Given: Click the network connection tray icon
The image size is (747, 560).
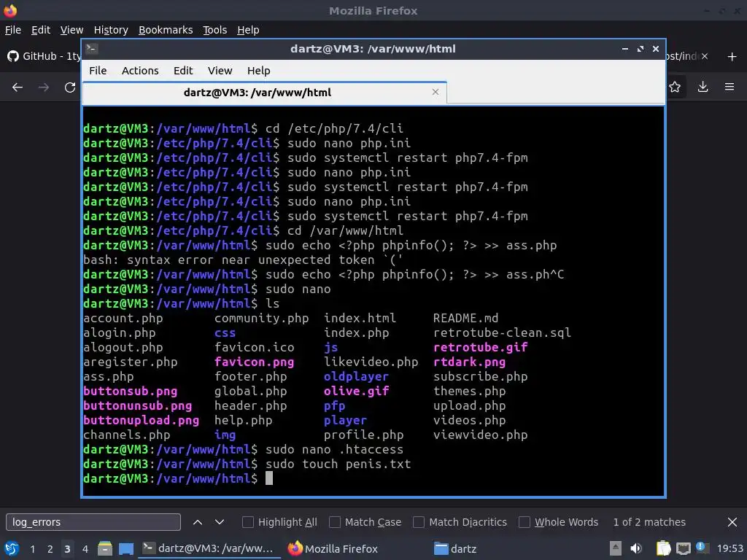Looking at the screenshot, I should 683,548.
